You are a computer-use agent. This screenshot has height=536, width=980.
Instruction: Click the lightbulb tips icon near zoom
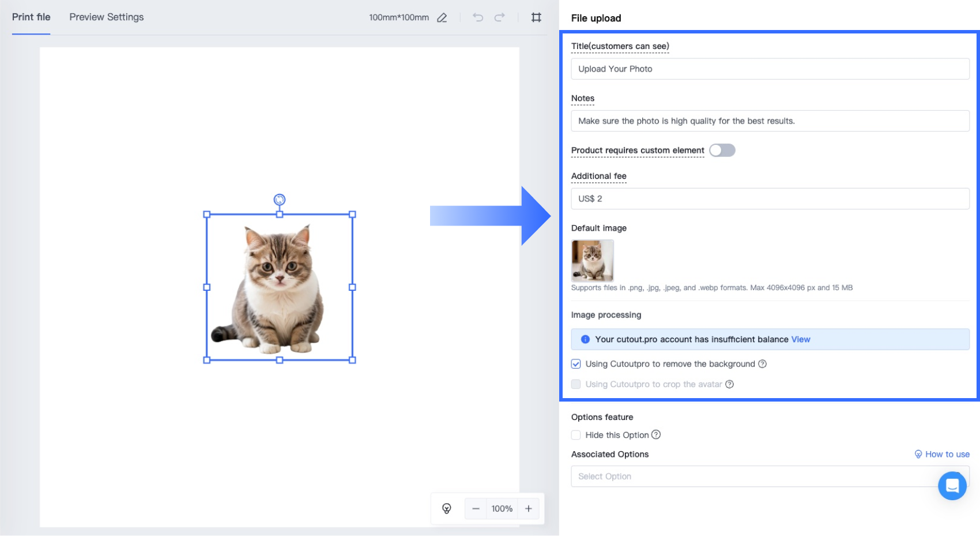coord(447,508)
